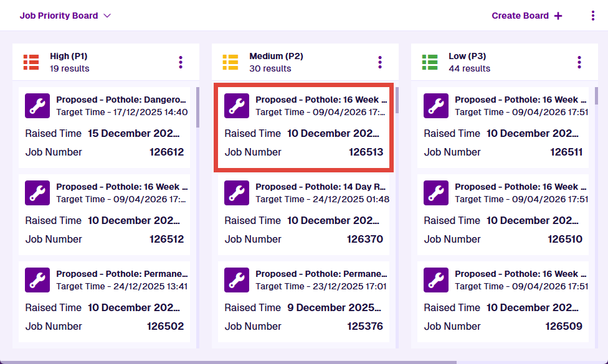This screenshot has height=364, width=608.
Task: Click the wrench icon on job 126370
Action: [237, 193]
